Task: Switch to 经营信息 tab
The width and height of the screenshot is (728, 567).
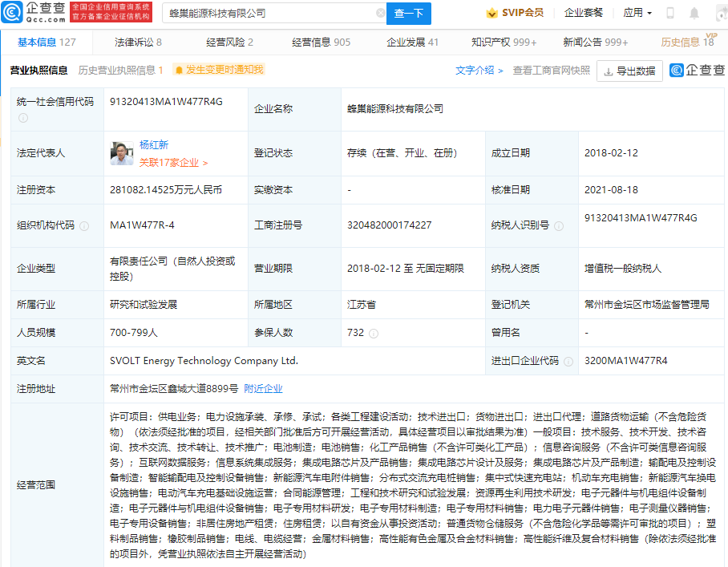Action: [321, 43]
